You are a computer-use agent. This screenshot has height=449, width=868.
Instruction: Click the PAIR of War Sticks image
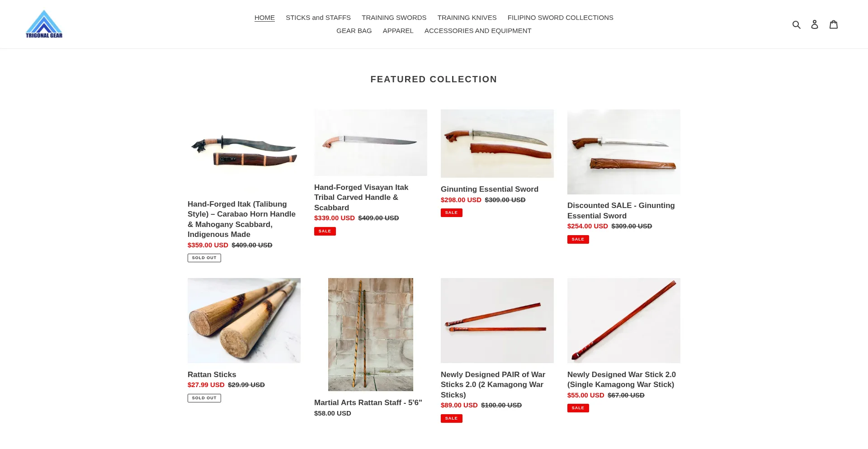497,321
